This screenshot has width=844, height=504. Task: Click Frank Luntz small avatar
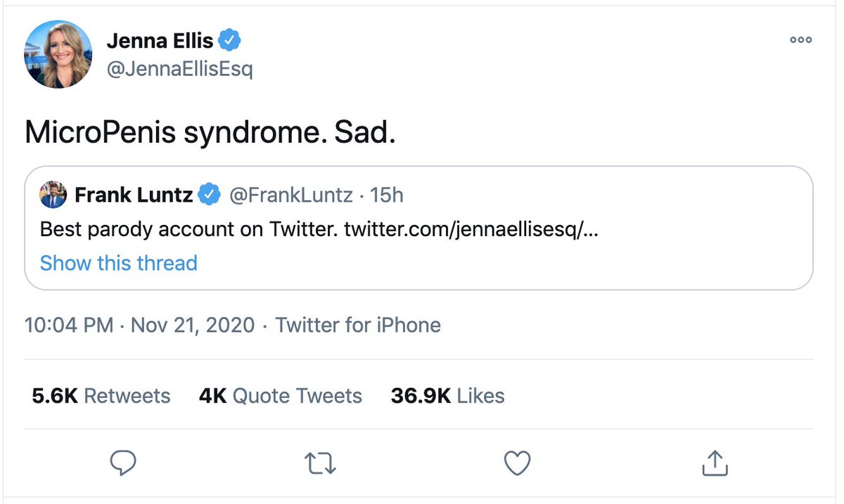pyautogui.click(x=53, y=195)
